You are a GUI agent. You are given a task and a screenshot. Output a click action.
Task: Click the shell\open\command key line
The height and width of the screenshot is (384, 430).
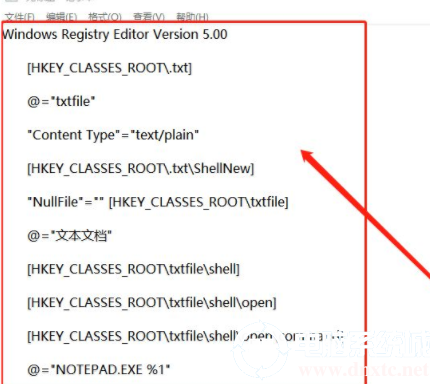pos(185,336)
